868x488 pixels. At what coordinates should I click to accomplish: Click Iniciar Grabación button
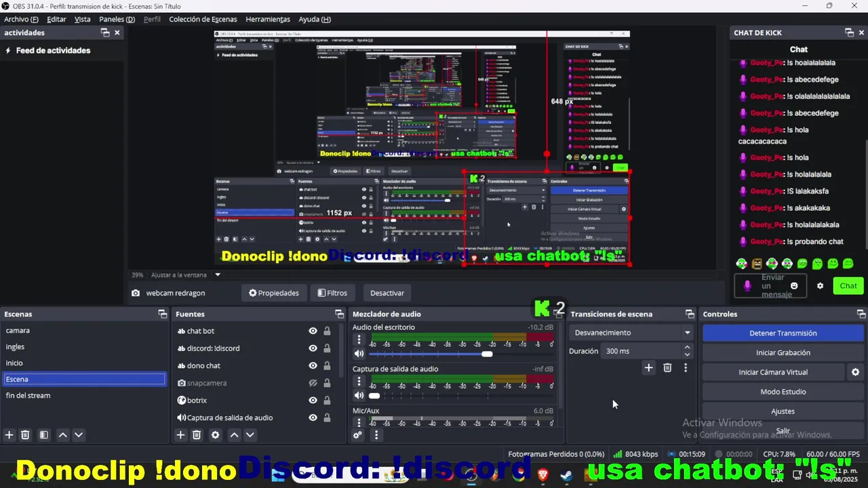(x=783, y=353)
